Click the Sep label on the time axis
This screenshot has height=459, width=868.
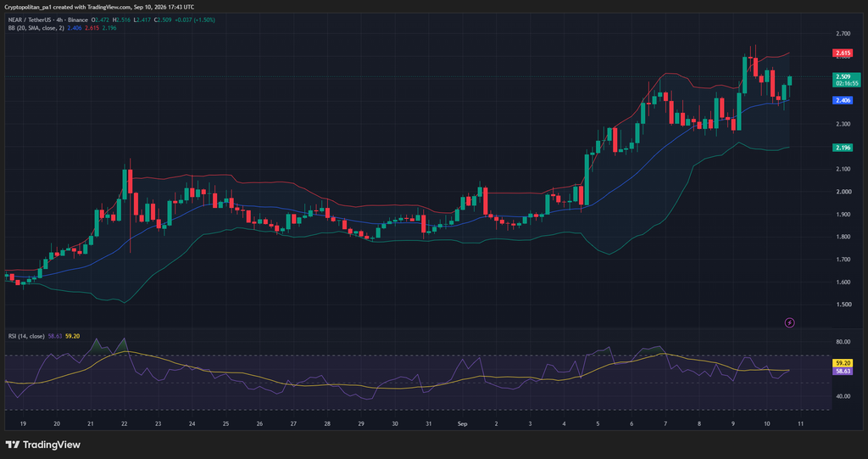(x=462, y=423)
